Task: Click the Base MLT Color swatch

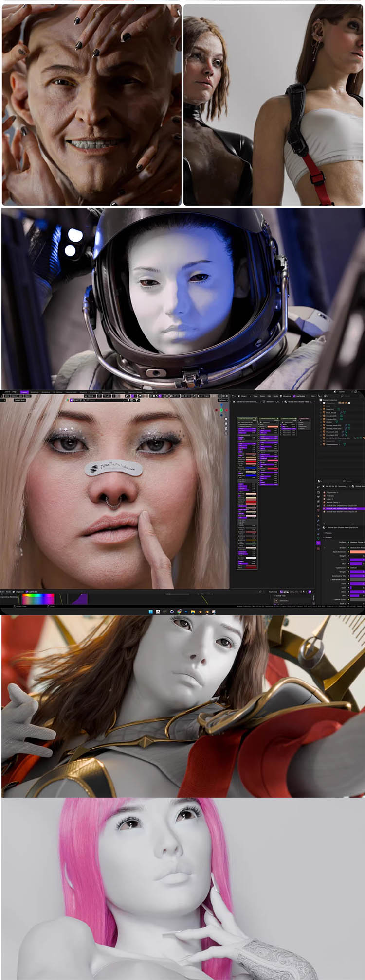Action: pos(357,552)
